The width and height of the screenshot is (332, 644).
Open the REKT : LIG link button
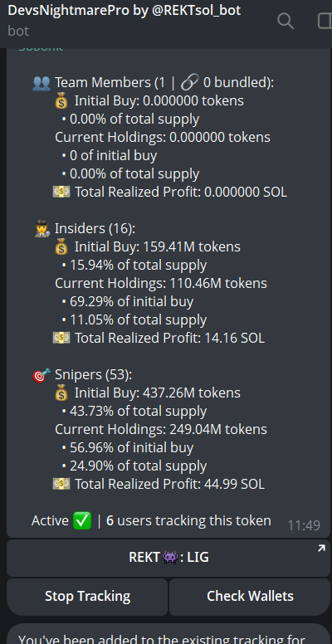point(168,558)
